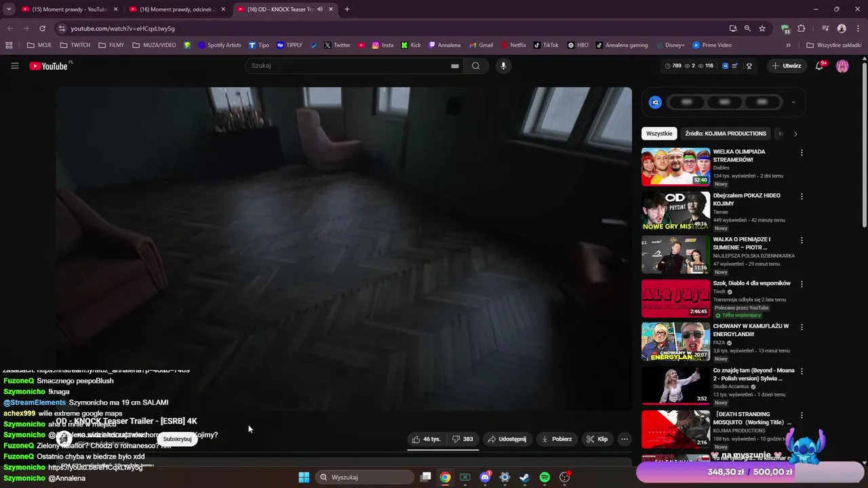Open WALKA O PIENIĄDZE I SUMIENIE thumbnail
This screenshot has width=868, height=488.
click(x=675, y=254)
